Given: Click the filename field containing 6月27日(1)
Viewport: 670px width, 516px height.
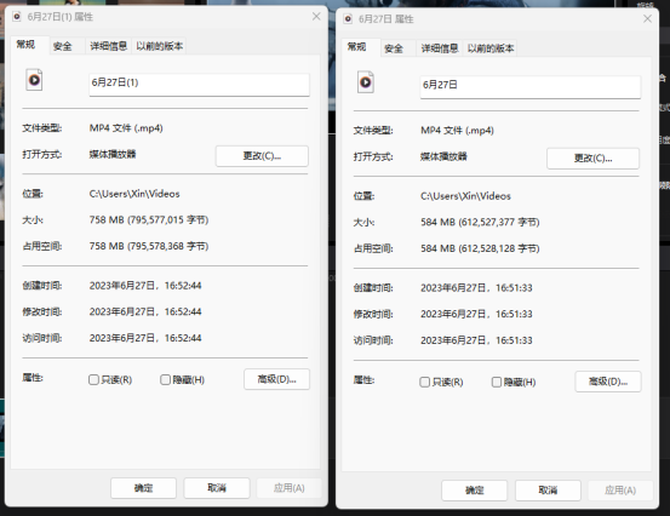Looking at the screenshot, I should click(x=198, y=83).
